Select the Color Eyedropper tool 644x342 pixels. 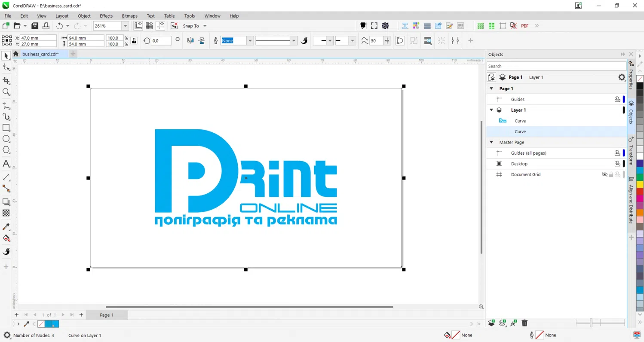click(6, 227)
